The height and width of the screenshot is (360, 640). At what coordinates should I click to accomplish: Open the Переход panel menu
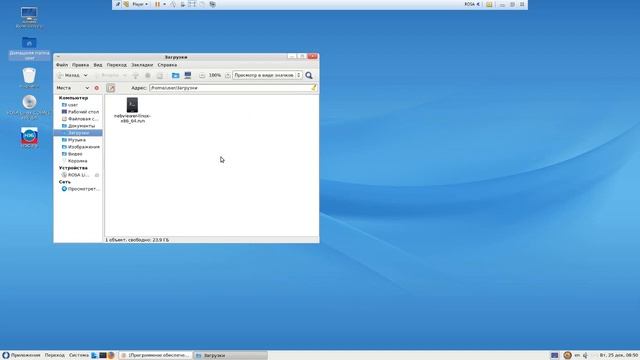(55, 356)
